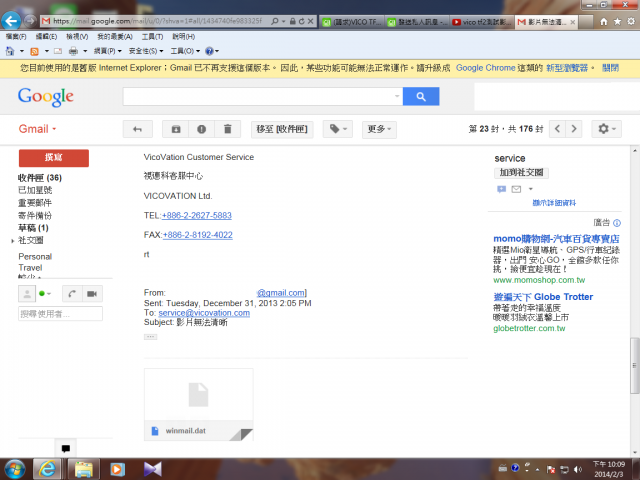Open the winmail.dat attachment thumbnail
This screenshot has height=480, width=640.
click(x=199, y=404)
